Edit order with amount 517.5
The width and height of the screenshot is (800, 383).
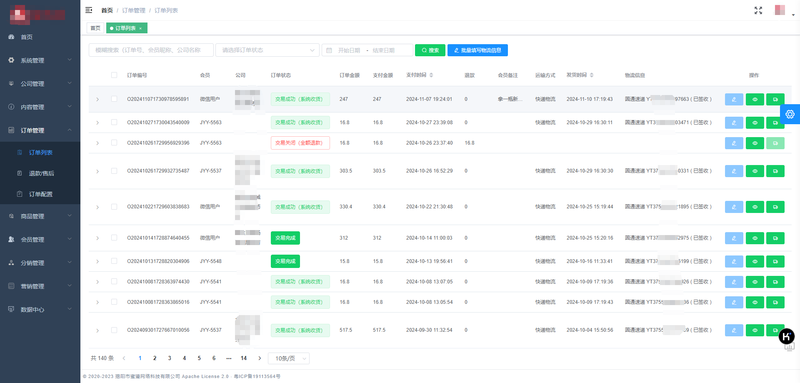(x=734, y=330)
